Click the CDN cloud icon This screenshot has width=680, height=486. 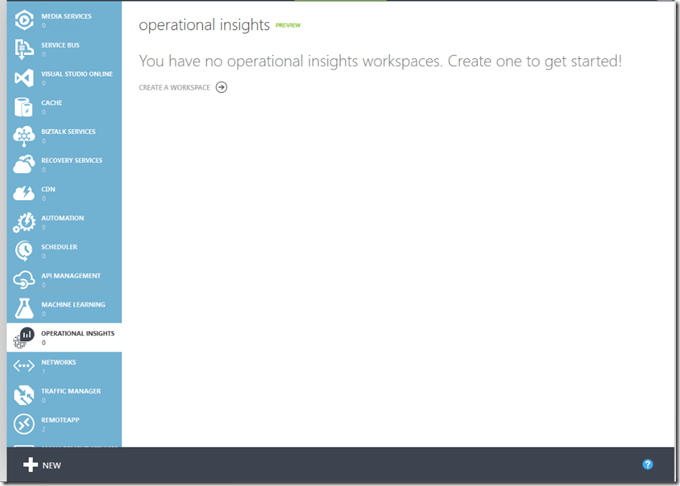click(x=24, y=193)
